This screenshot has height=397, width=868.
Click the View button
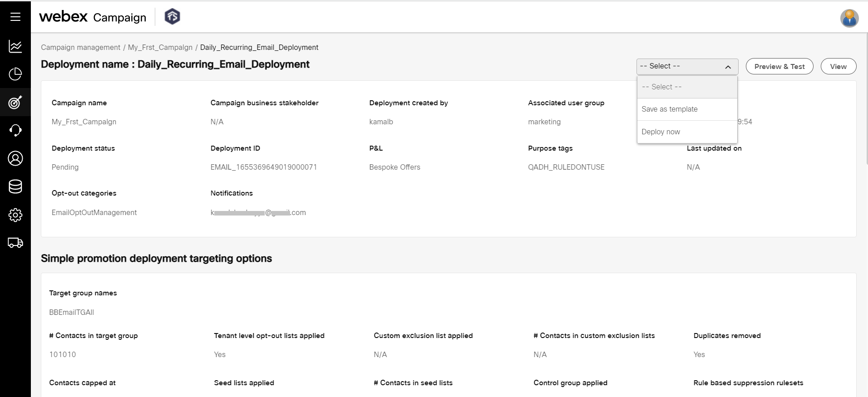[x=838, y=66]
